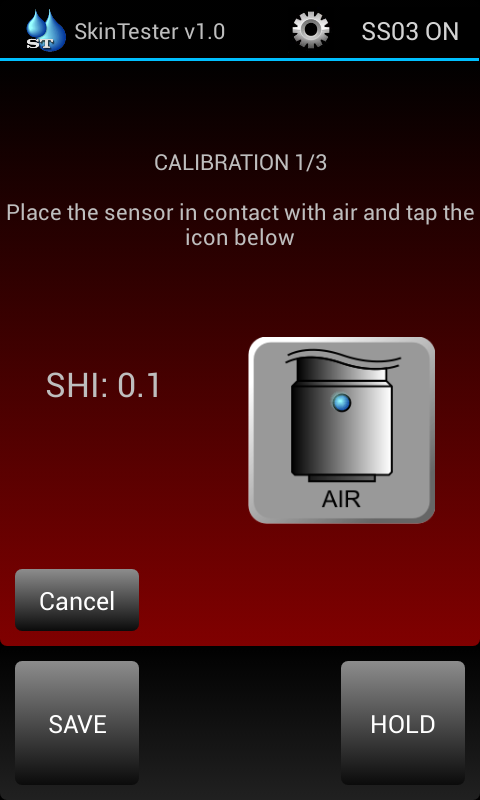Tap the blue LED on sensor image
The image size is (480, 800).
[341, 403]
